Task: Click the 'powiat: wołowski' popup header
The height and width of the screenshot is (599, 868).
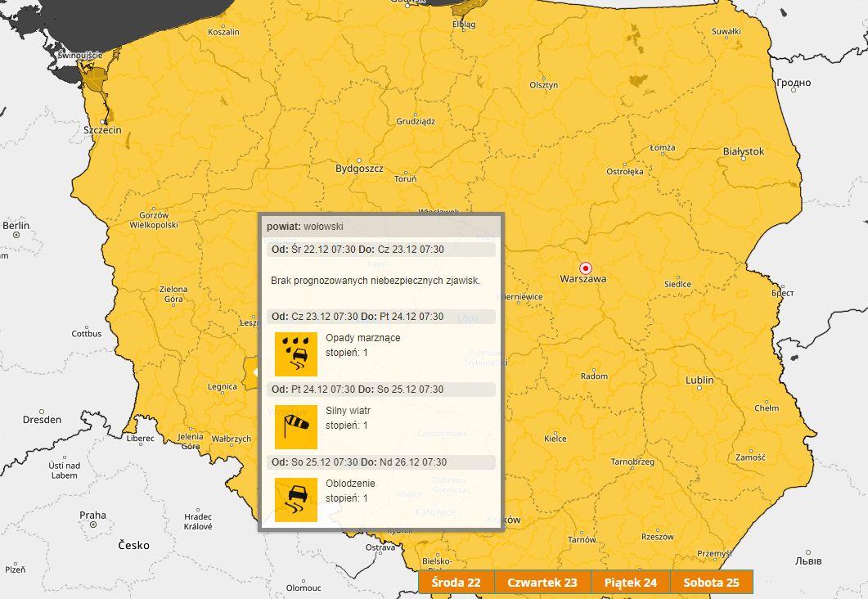Action: [x=381, y=227]
